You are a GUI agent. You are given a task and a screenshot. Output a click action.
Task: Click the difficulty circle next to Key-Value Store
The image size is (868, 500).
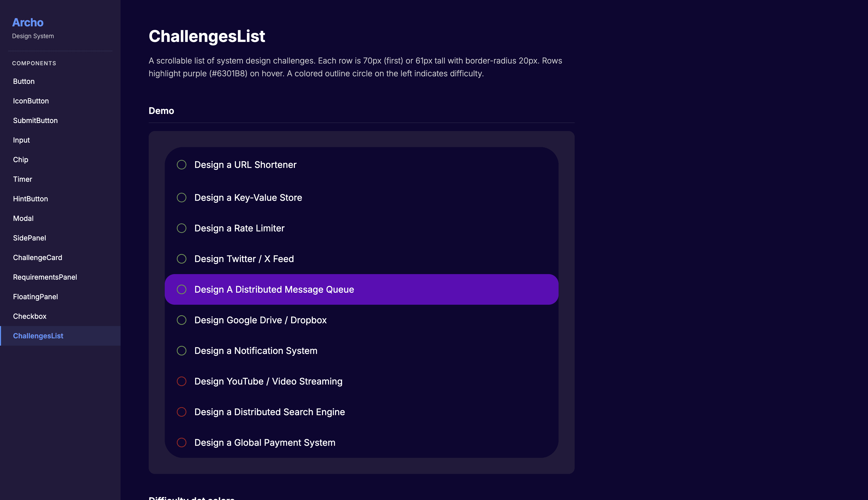pos(181,198)
